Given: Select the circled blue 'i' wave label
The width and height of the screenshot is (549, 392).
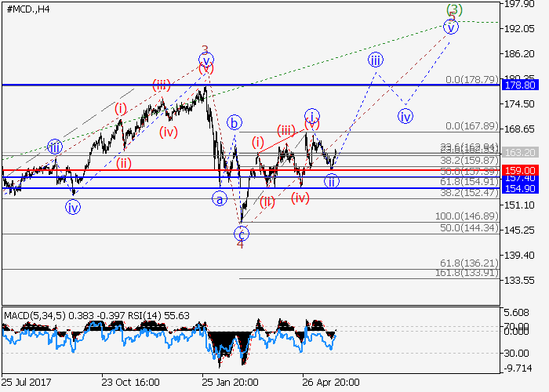Looking at the screenshot, I should (311, 116).
